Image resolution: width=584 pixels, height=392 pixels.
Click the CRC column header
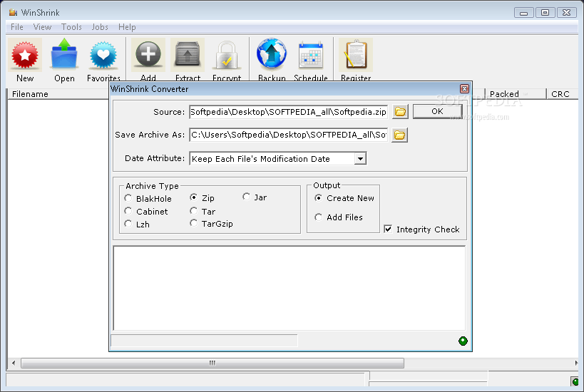point(563,94)
